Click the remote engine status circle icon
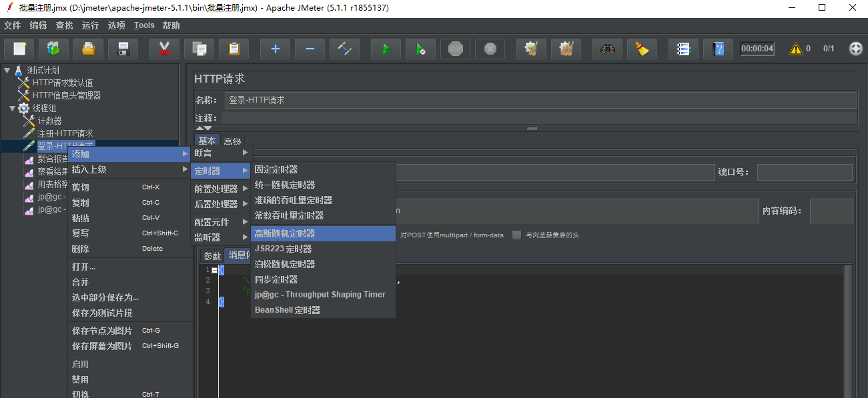This screenshot has height=398, width=868. point(855,49)
